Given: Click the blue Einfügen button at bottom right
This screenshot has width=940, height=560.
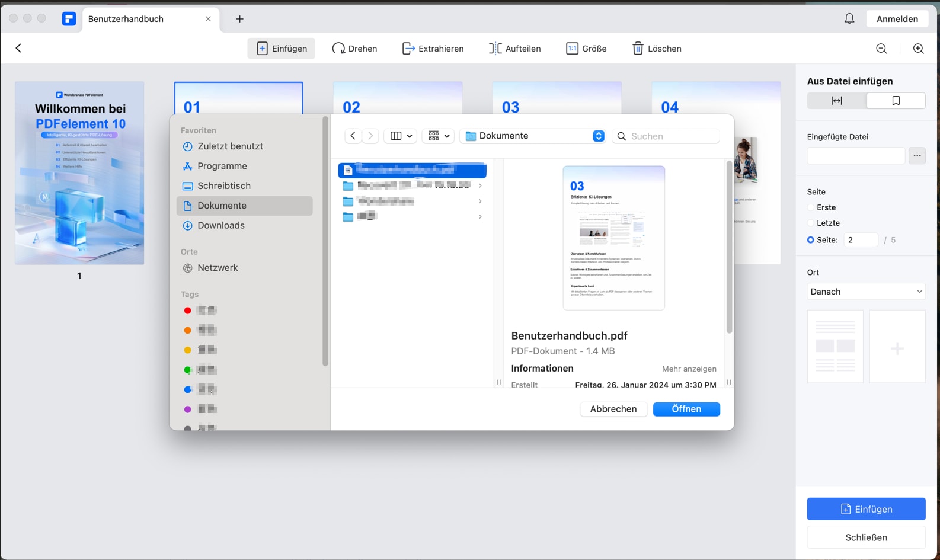Looking at the screenshot, I should [x=866, y=509].
